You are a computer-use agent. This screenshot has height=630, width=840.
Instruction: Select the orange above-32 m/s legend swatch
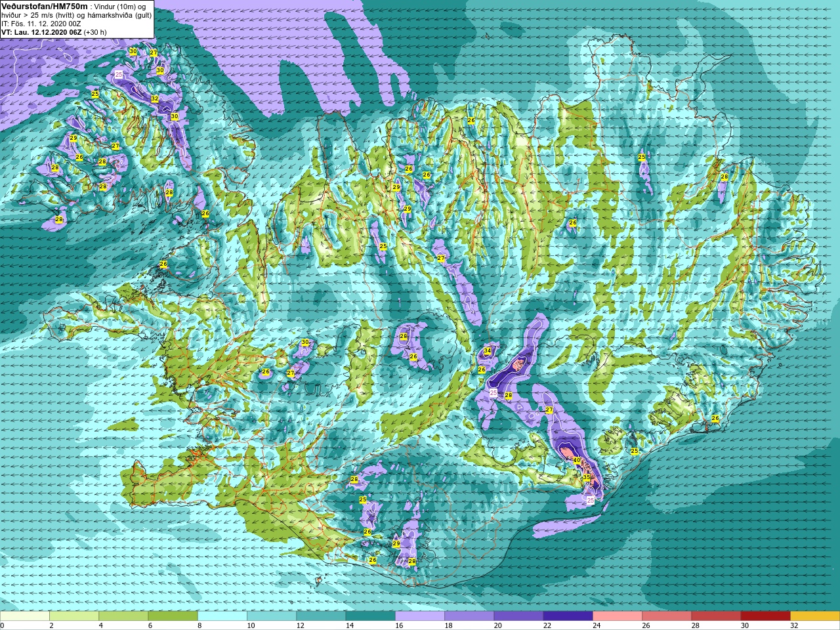click(815, 616)
